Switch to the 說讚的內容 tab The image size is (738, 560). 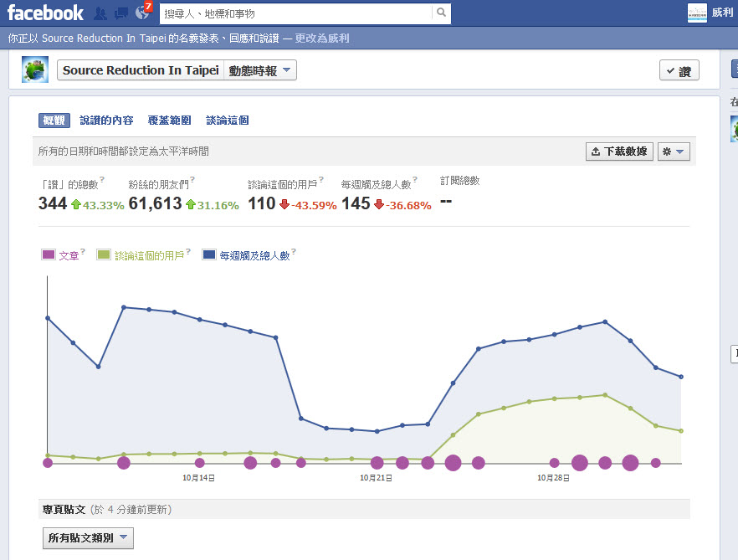click(106, 121)
